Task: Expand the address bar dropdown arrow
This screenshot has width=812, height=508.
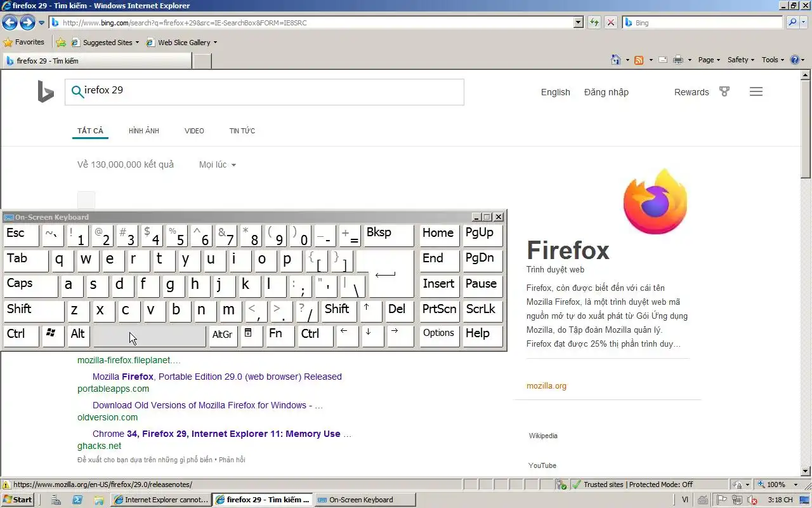Action: 578,22
